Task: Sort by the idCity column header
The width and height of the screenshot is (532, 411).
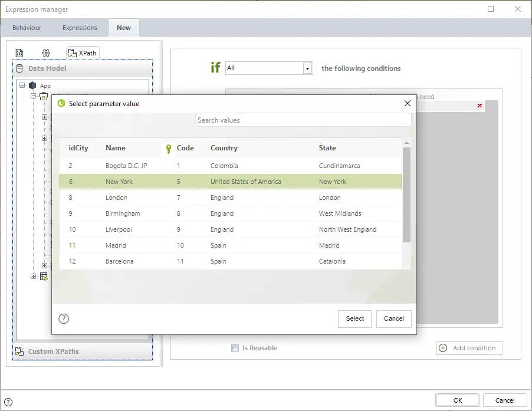Action: pos(78,148)
